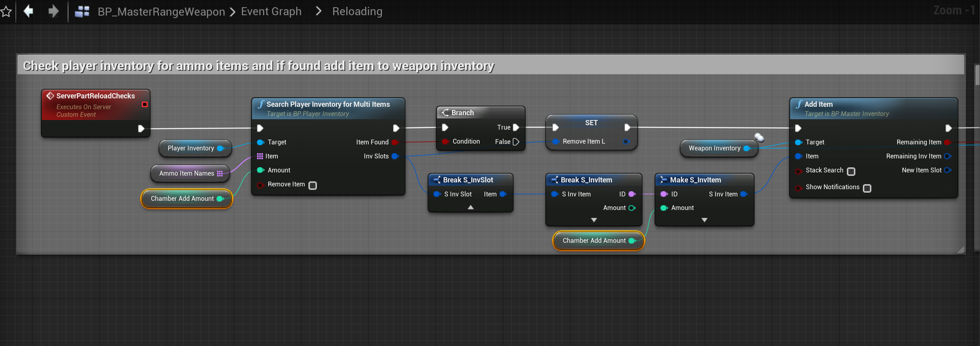Click the comment box resize handle

coord(961,250)
